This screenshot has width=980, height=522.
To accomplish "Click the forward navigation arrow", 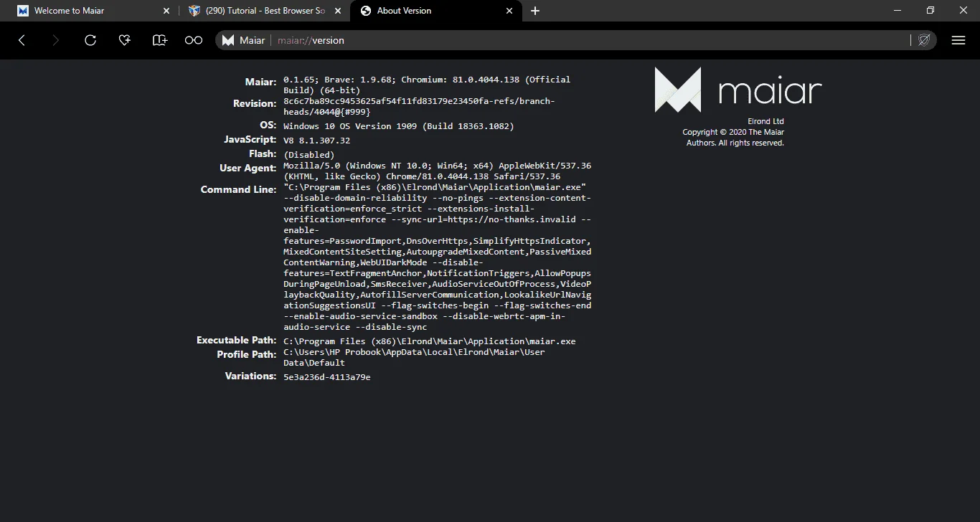I will point(56,41).
